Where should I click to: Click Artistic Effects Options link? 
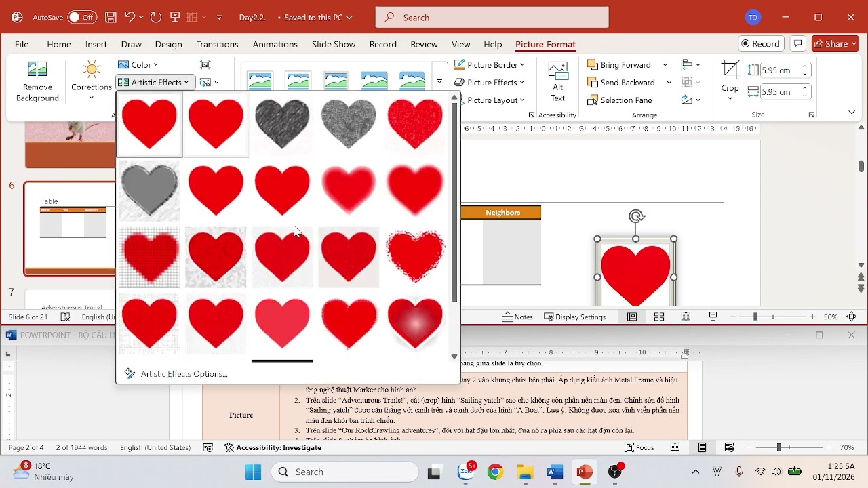[x=184, y=374]
